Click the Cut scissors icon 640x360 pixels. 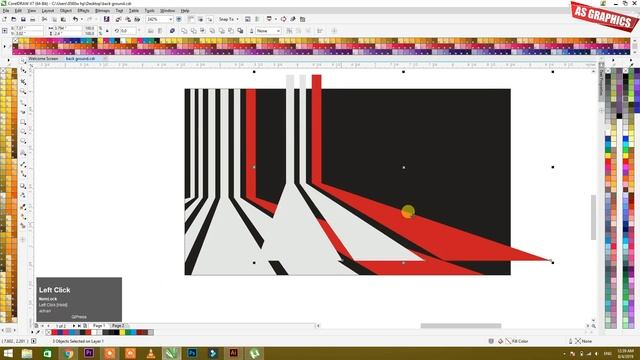[x=44, y=19]
